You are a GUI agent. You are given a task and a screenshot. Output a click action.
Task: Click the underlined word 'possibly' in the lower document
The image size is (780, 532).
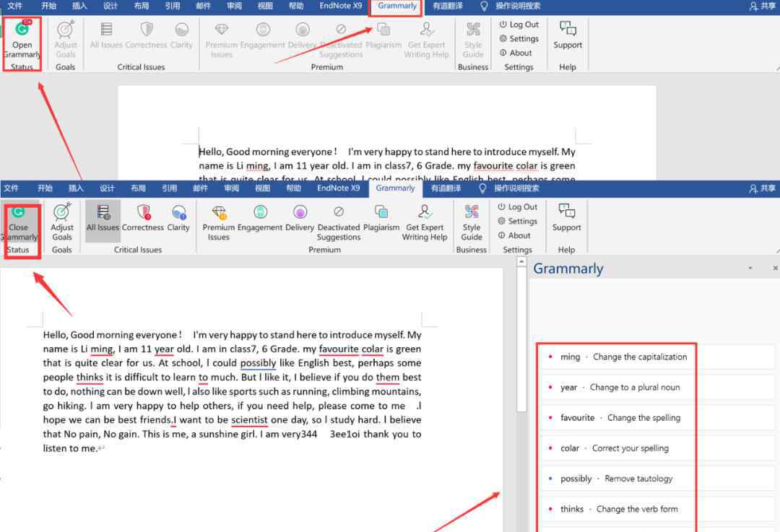coord(258,363)
